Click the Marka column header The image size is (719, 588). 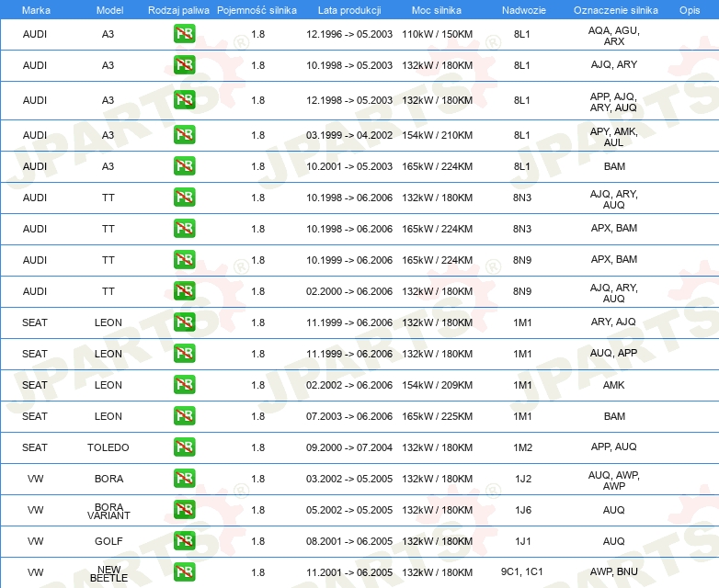click(x=36, y=10)
